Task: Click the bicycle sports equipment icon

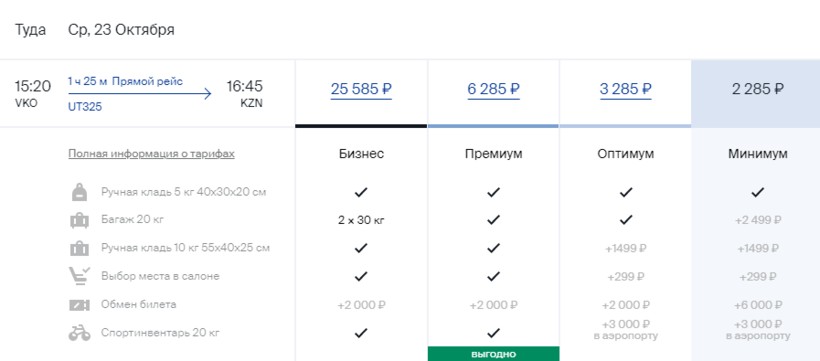Action: pos(79,333)
